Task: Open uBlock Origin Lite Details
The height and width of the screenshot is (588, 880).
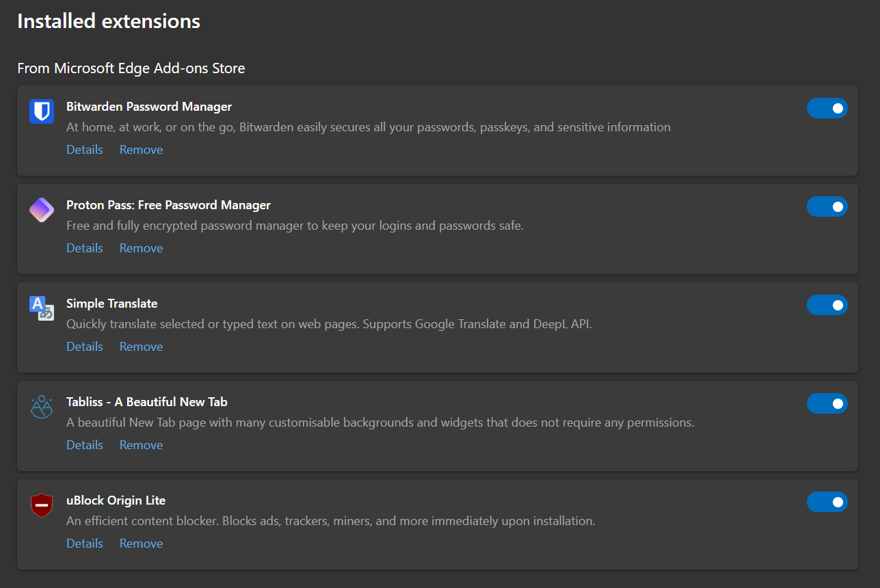Action: (85, 544)
